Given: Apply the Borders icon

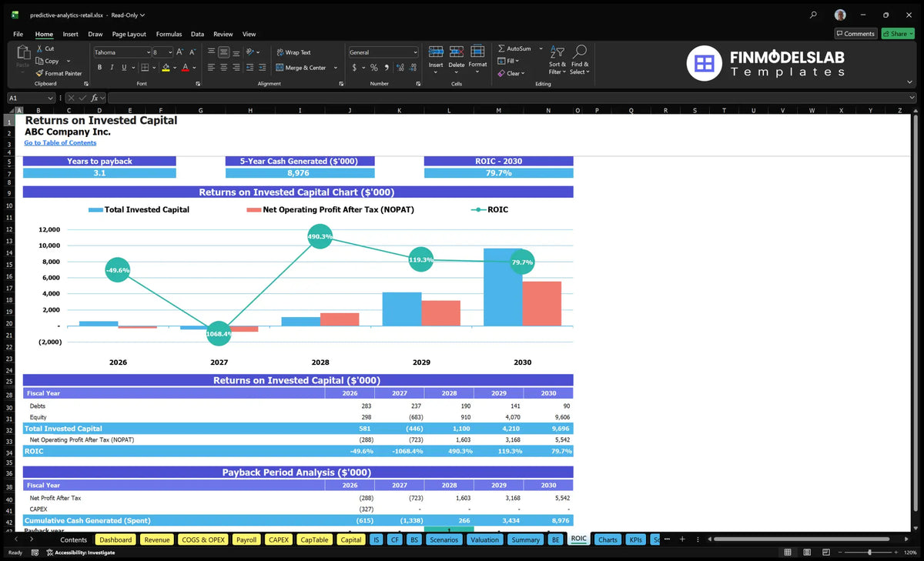Looking at the screenshot, I should tap(144, 68).
